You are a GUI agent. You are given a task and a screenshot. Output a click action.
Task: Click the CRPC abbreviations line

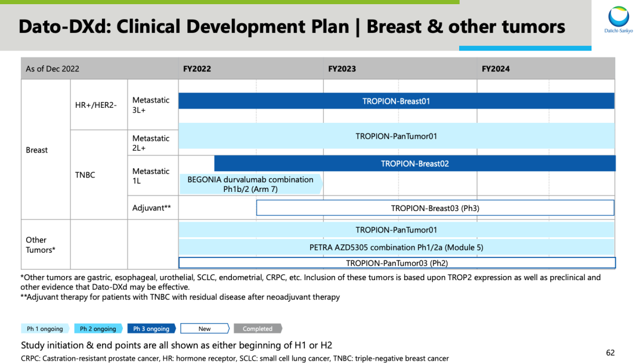click(234, 358)
